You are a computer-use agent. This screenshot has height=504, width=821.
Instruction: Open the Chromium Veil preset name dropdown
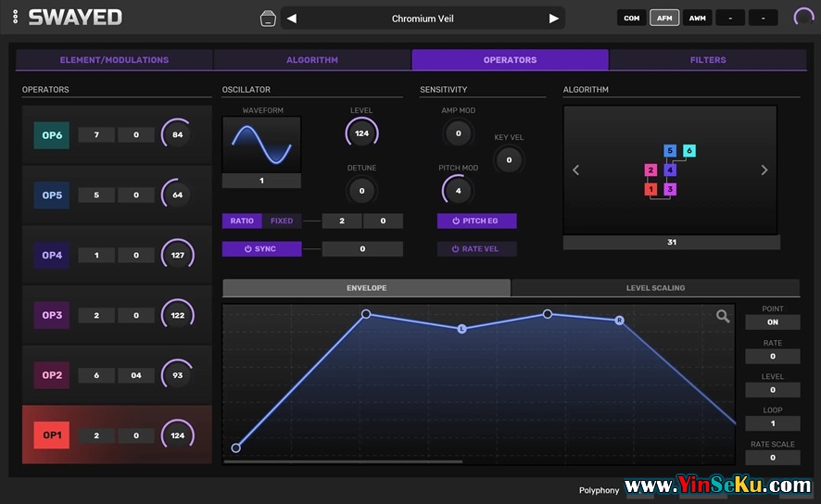click(423, 19)
